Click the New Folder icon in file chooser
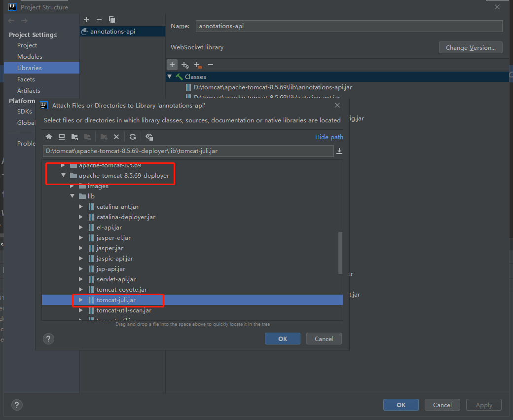 point(104,137)
